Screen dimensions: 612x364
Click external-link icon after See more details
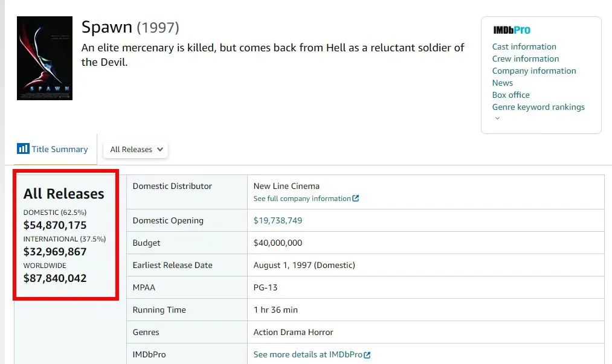[367, 355]
